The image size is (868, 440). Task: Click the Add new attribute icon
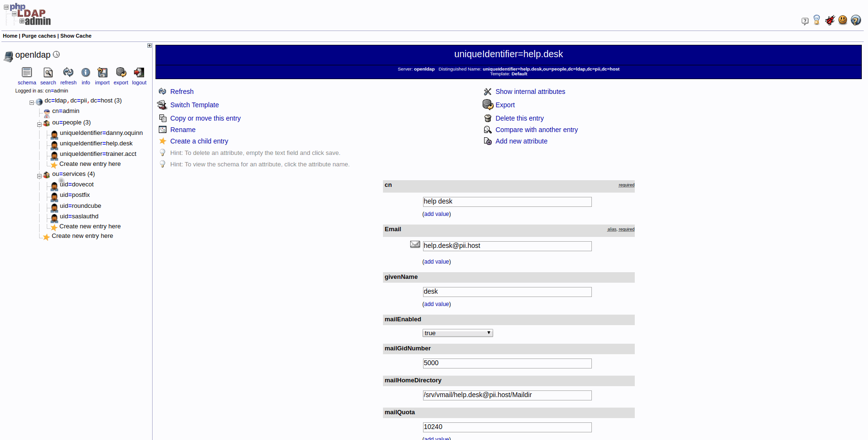487,141
